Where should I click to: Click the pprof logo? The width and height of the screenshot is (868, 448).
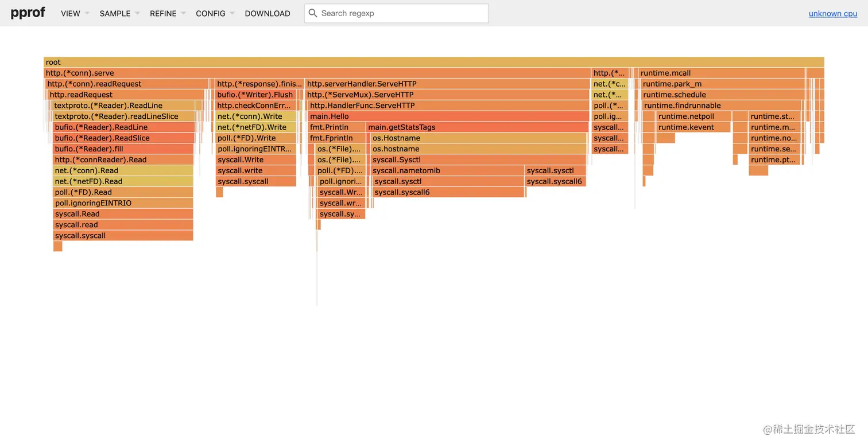click(x=28, y=13)
